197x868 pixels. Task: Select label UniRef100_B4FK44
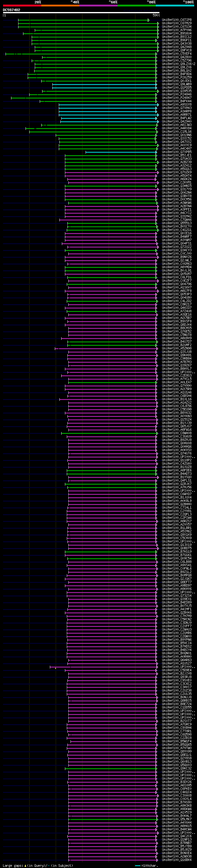click(177, 101)
